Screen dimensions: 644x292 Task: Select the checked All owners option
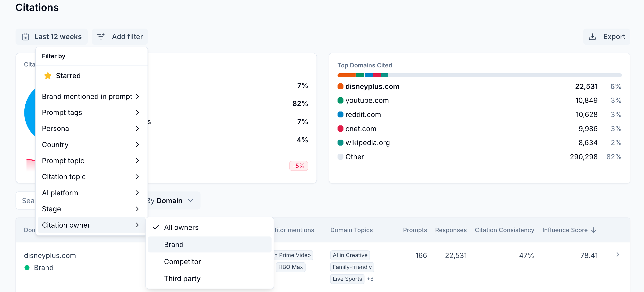tap(181, 227)
